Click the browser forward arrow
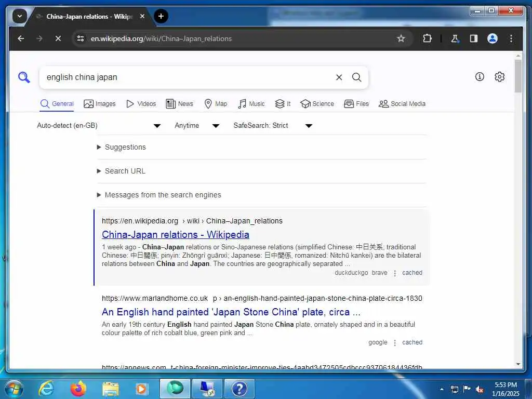This screenshot has width=532, height=399. (x=39, y=38)
